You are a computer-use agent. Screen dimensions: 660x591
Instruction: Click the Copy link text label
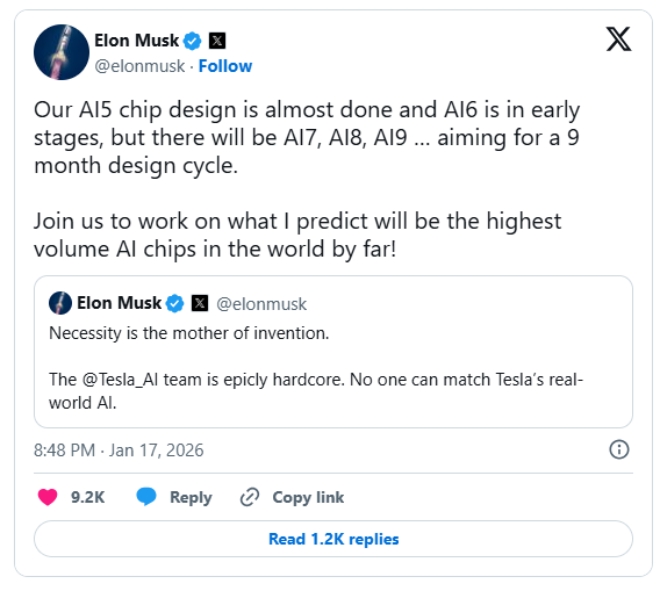click(x=308, y=497)
